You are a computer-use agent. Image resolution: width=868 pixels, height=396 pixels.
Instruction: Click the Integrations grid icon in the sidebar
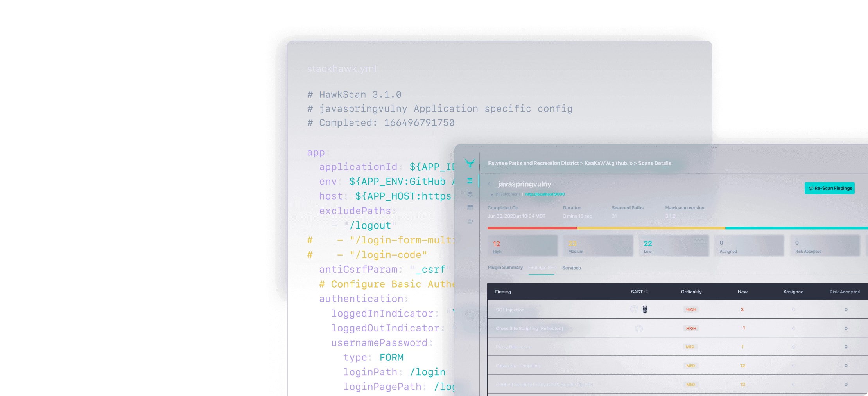pyautogui.click(x=470, y=207)
